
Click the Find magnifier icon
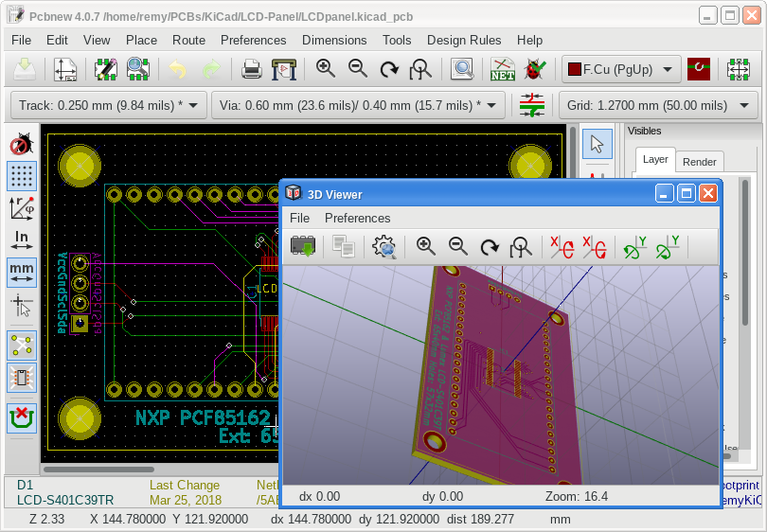462,69
